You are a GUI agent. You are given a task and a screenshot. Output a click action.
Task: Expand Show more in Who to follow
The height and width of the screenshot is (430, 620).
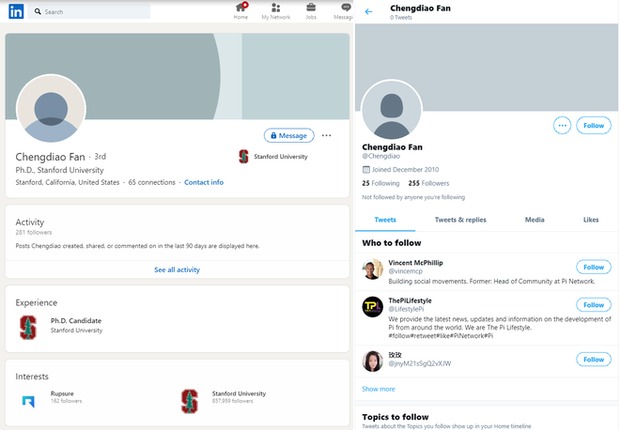pos(378,389)
